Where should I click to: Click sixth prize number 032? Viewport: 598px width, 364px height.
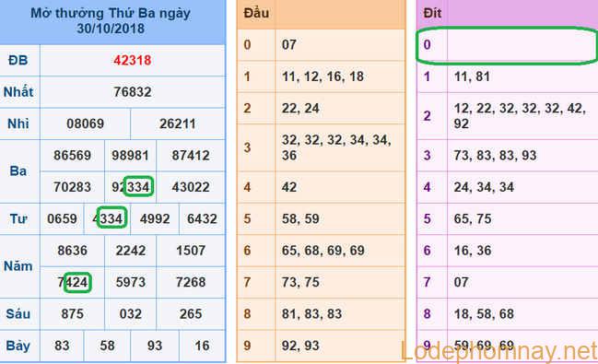pyautogui.click(x=131, y=313)
